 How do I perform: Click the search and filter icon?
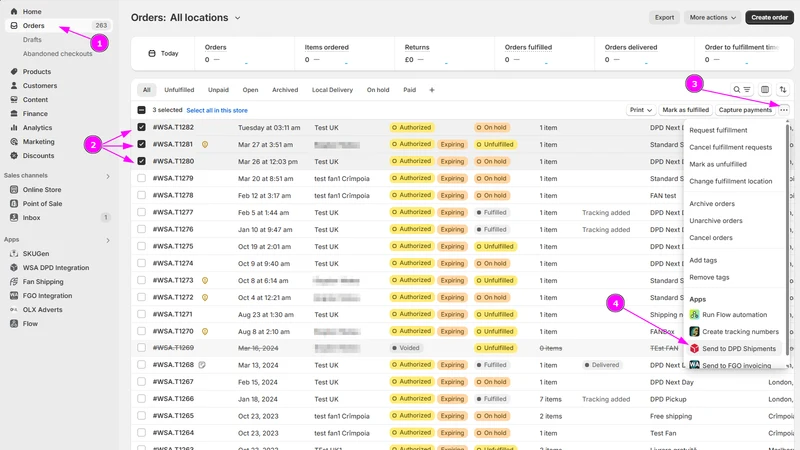(742, 90)
